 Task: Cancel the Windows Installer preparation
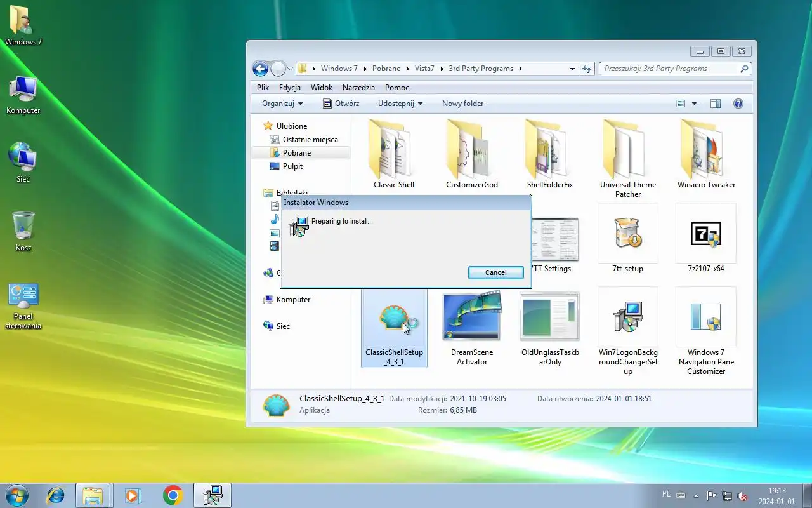(x=495, y=272)
